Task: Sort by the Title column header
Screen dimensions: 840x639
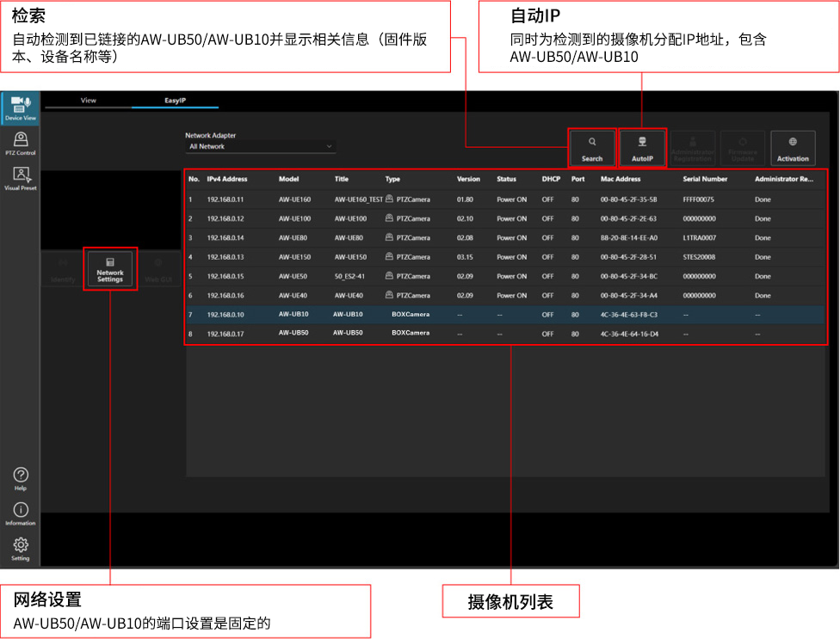Action: click(341, 179)
